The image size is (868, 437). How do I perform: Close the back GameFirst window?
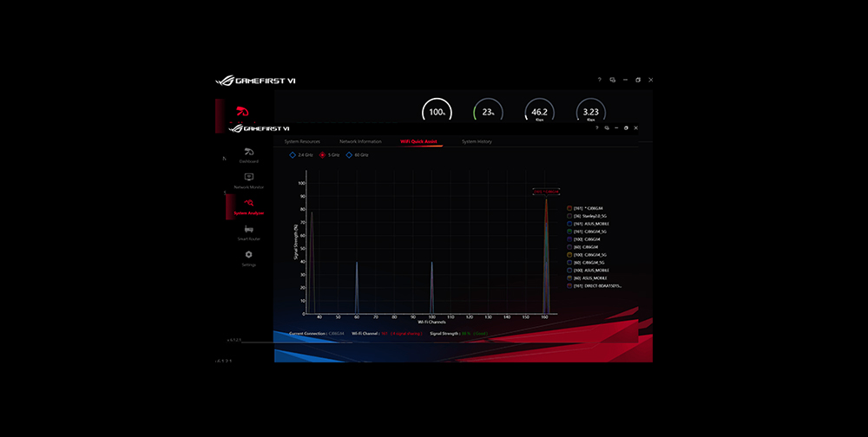(x=650, y=80)
